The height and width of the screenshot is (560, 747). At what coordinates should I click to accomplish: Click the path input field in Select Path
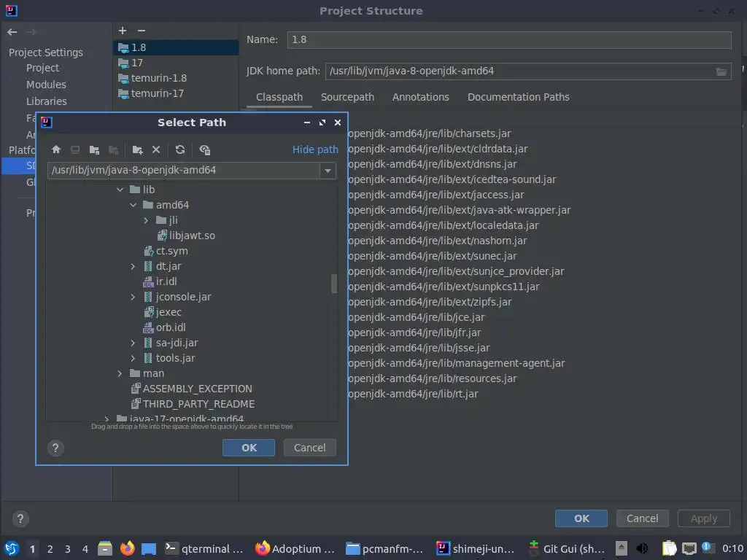(184, 171)
